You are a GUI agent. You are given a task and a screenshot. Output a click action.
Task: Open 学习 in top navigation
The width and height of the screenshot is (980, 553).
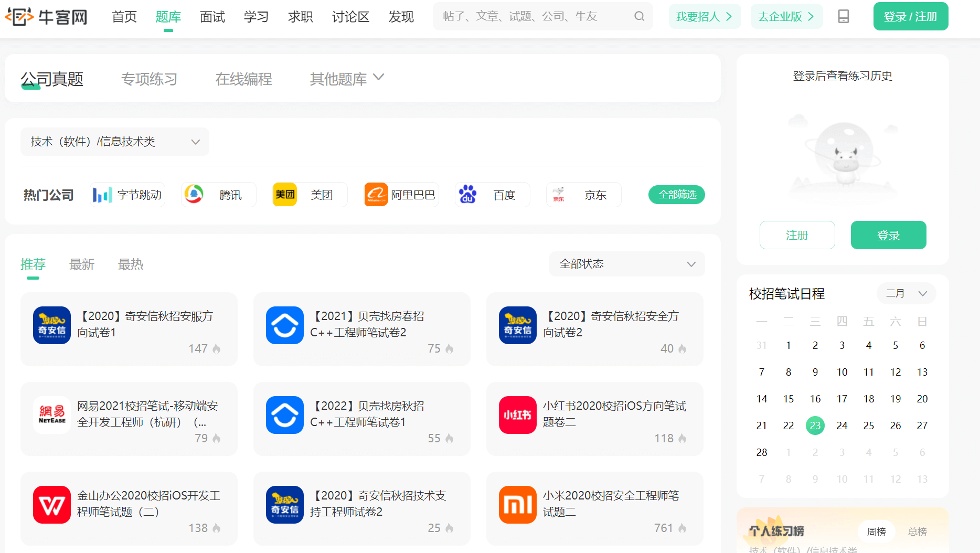coord(257,17)
